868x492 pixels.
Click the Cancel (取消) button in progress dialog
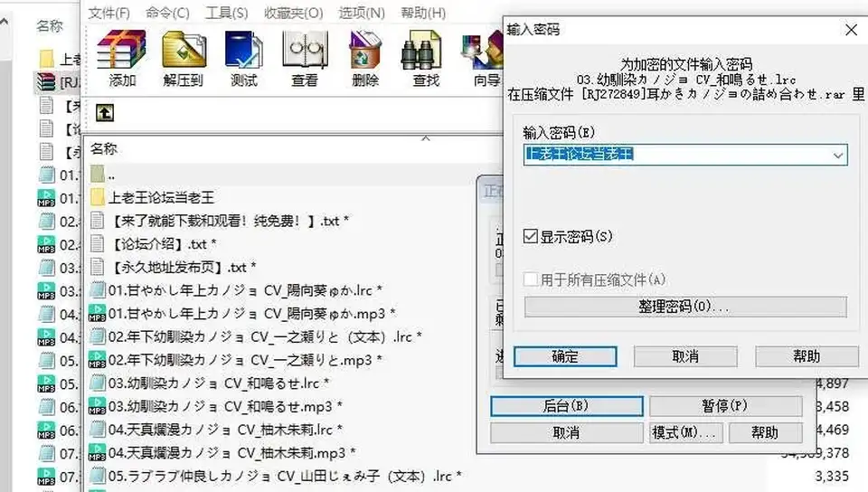(566, 433)
